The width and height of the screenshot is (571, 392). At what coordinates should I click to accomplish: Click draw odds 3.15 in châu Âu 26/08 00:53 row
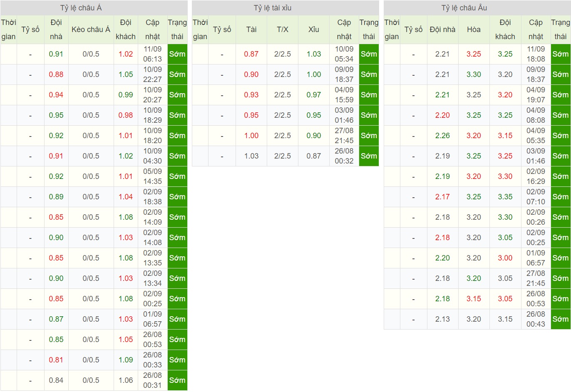(x=474, y=299)
